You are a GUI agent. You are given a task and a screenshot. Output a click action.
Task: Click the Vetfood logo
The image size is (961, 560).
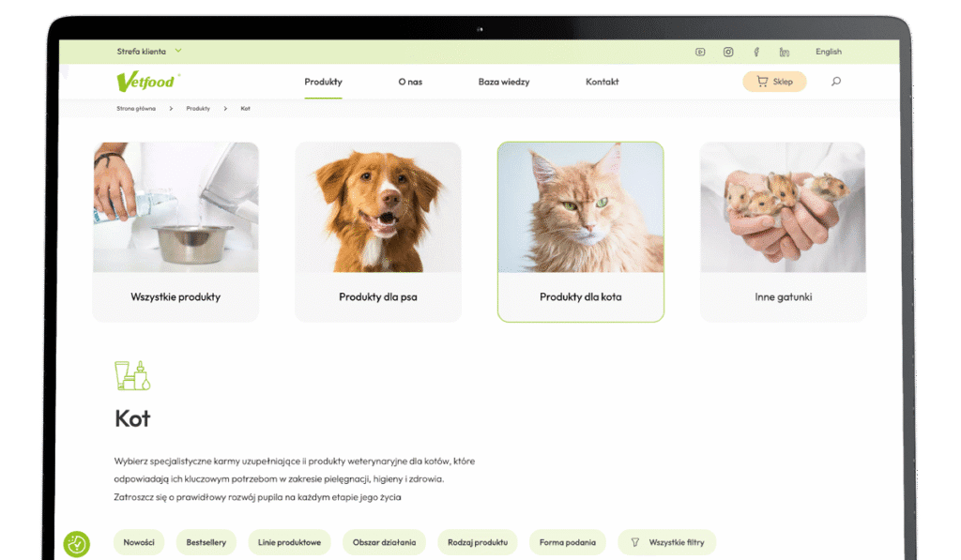(146, 82)
